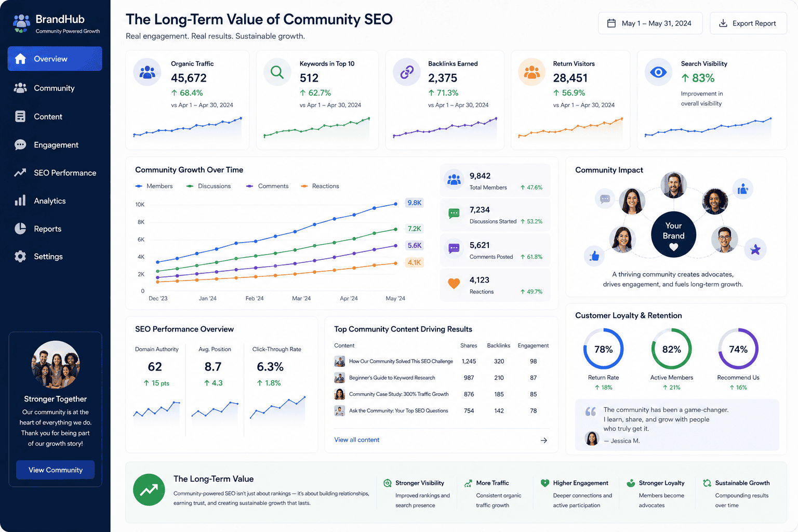The width and height of the screenshot is (798, 532).
Task: Open 'How Our Community Solved This SEO Challenge'
Action: tap(401, 361)
